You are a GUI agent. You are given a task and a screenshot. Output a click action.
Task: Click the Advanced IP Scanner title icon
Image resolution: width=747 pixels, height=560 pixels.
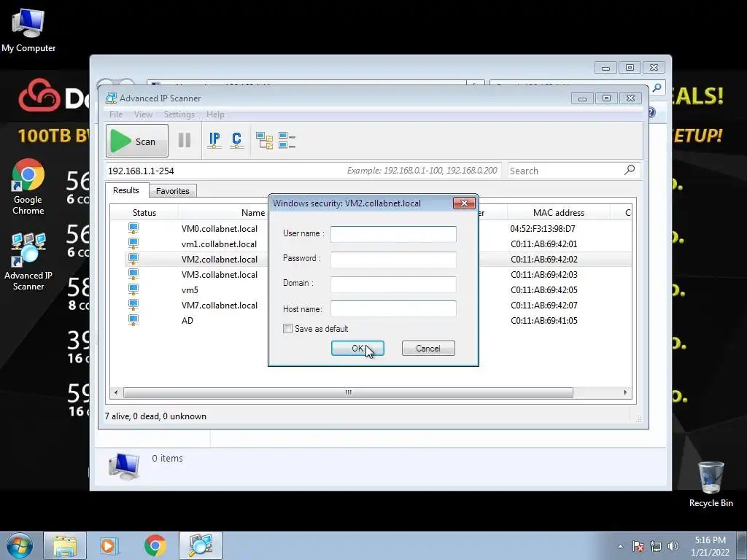111,98
